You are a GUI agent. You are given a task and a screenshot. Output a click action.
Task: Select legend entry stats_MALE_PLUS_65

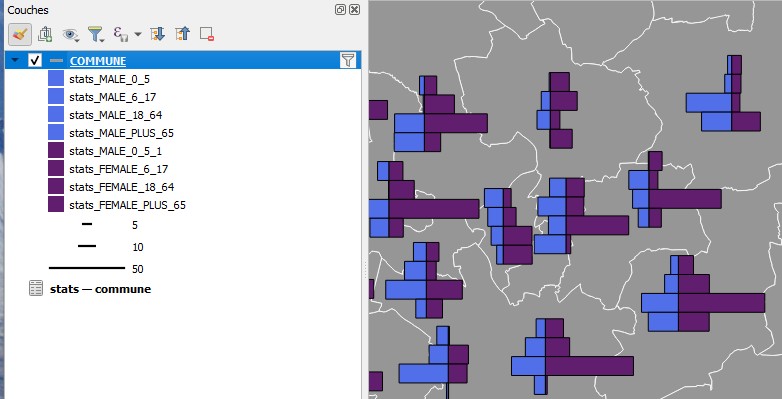click(x=121, y=133)
